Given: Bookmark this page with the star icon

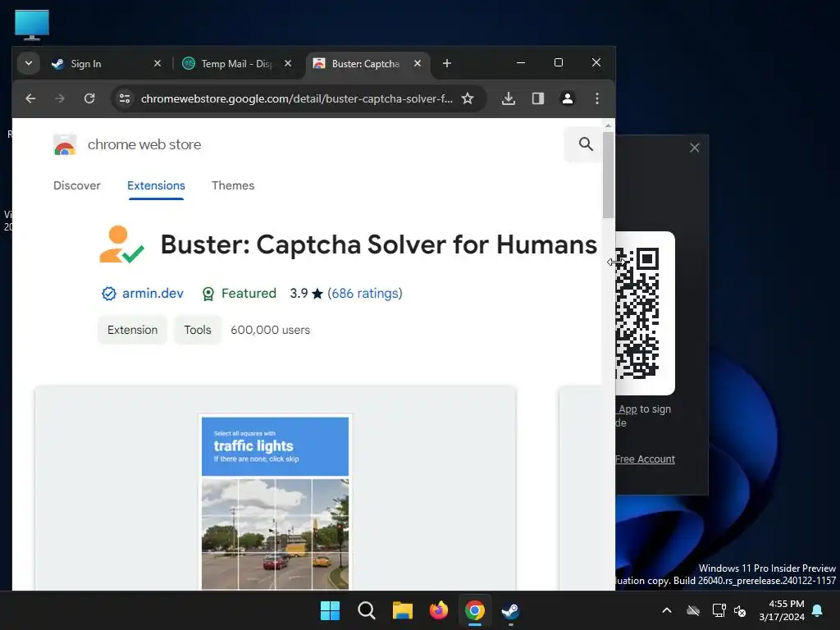Looking at the screenshot, I should point(468,98).
